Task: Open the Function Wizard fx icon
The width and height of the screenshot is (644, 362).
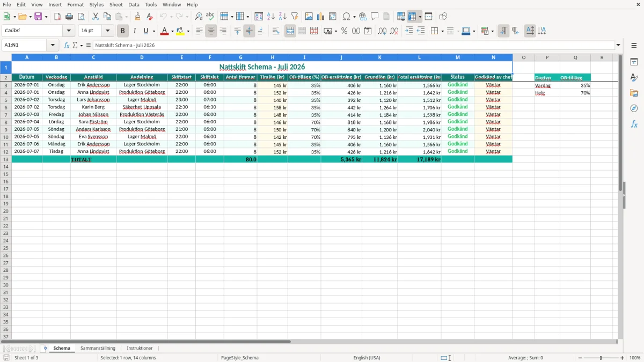Action: pyautogui.click(x=67, y=45)
